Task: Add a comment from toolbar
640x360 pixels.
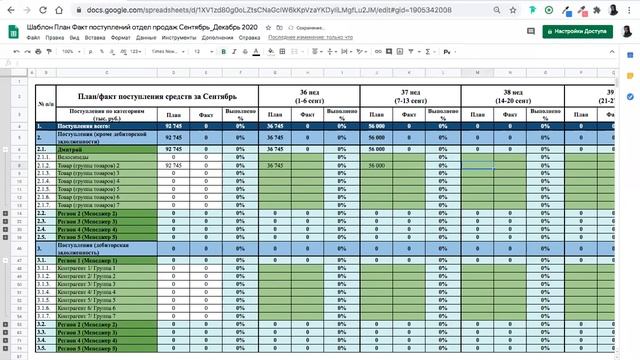Action: coord(389,52)
